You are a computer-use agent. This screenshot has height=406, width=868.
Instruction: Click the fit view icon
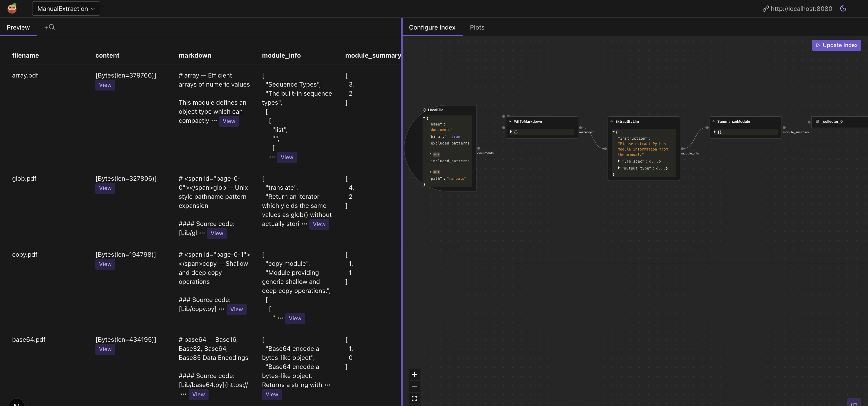point(414,398)
